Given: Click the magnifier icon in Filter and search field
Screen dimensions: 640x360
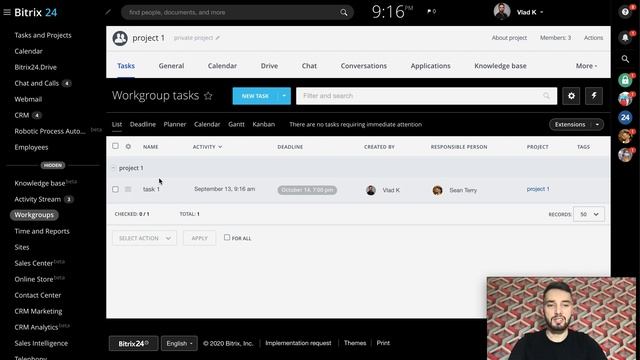Looking at the screenshot, I should pos(547,96).
